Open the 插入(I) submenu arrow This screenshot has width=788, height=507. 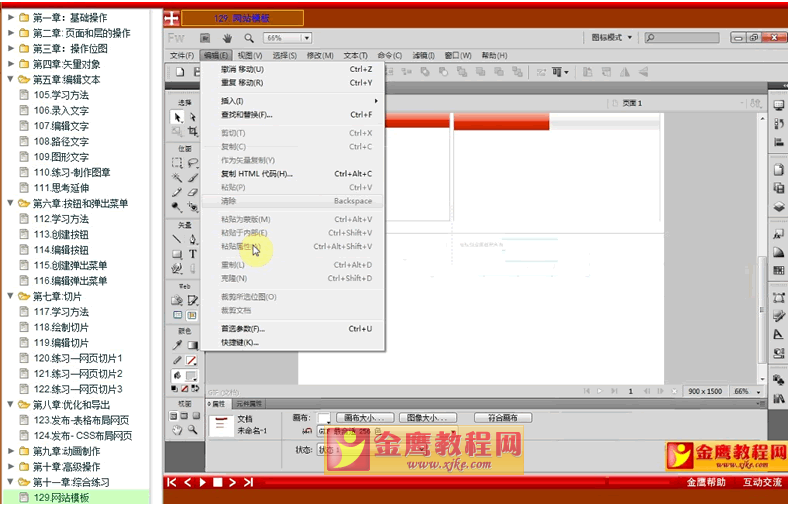376,101
